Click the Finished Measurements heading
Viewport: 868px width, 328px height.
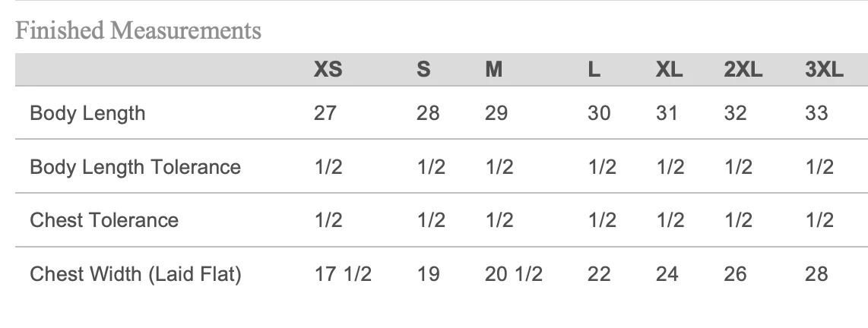point(138,31)
